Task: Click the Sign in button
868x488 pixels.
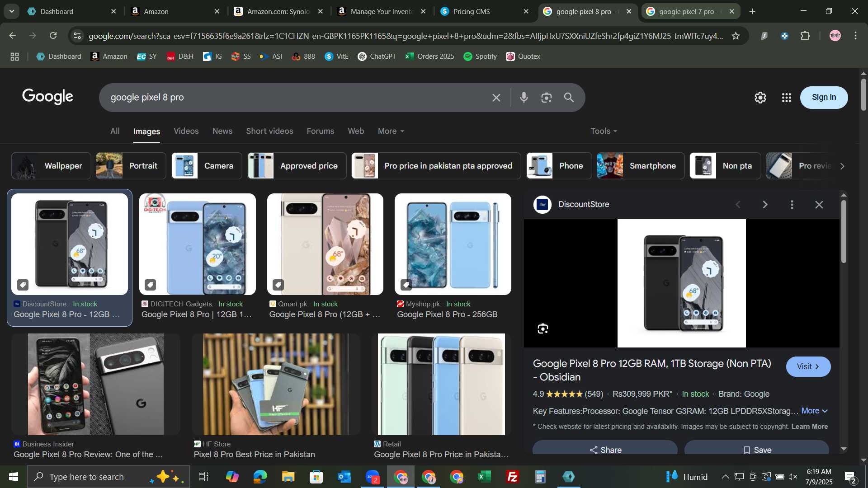Action: click(x=824, y=97)
